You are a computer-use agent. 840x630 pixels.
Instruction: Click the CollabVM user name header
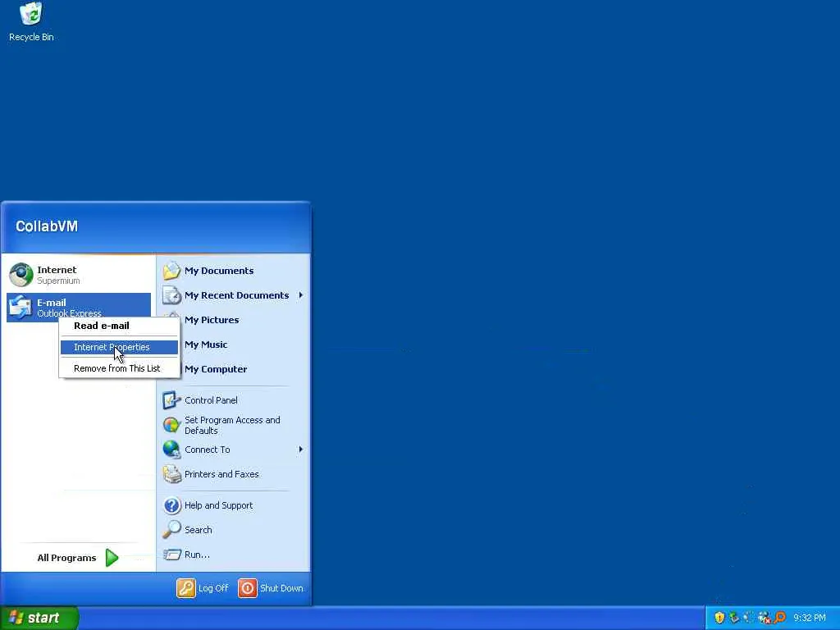click(x=47, y=226)
